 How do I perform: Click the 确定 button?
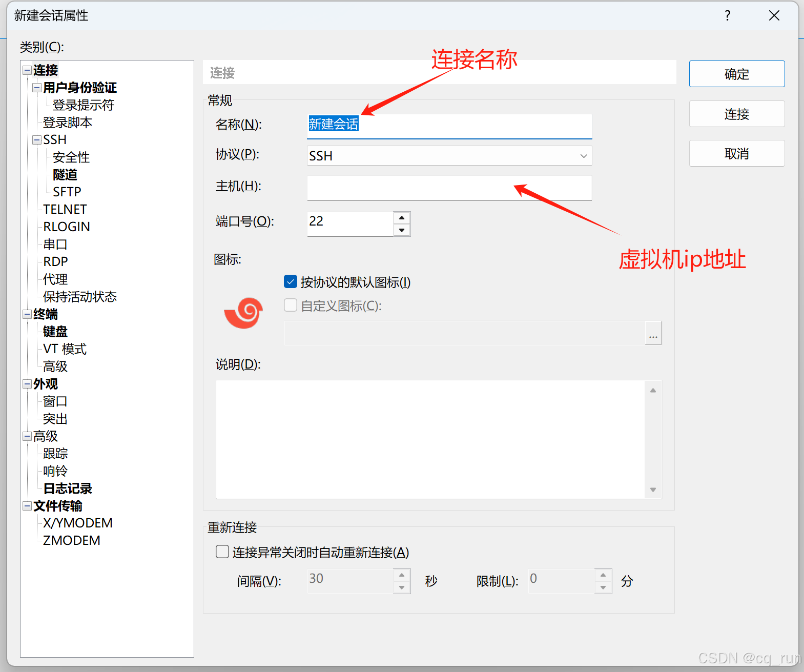coord(737,74)
